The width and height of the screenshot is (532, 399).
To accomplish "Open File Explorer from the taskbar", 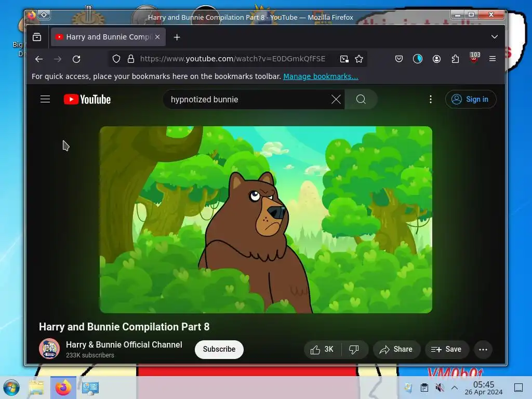I will pos(36,388).
